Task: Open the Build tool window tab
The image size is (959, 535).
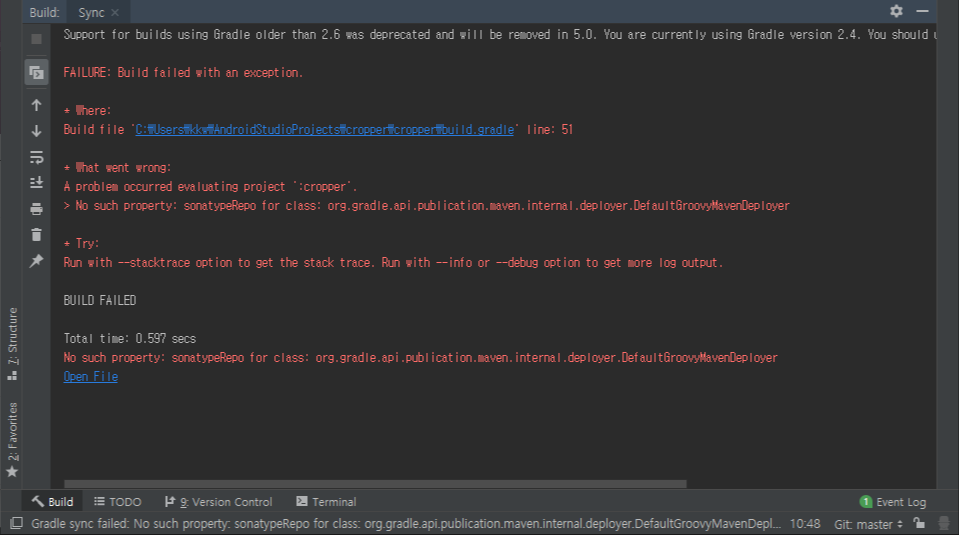Action: coord(53,501)
